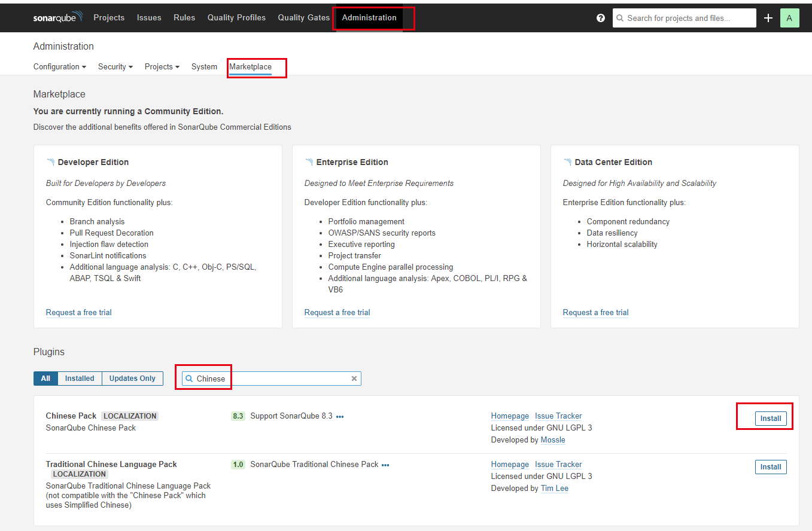Request a free trial of Developer Edition

[x=79, y=313]
